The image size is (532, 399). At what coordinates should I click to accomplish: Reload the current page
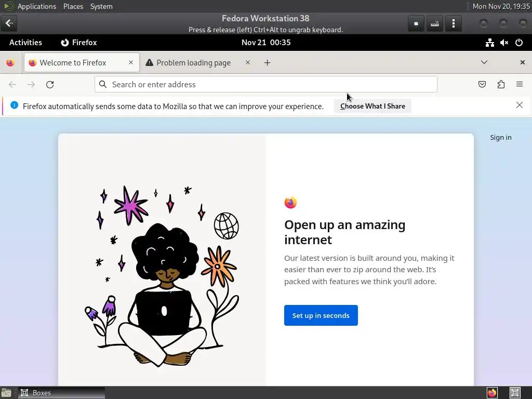[x=50, y=85]
